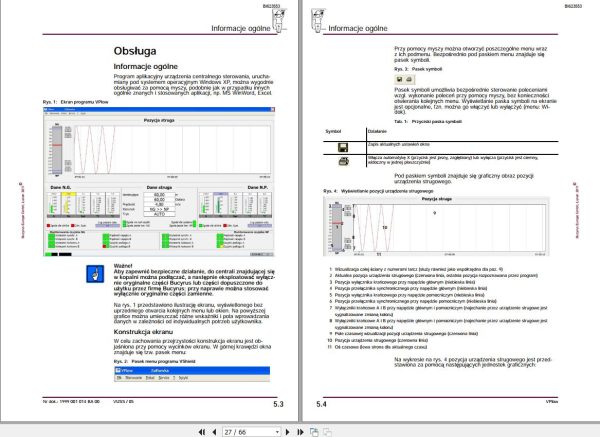
Task: Click the "Rys. 1: Ekran programu VPlow" caption
Action: pos(75,102)
